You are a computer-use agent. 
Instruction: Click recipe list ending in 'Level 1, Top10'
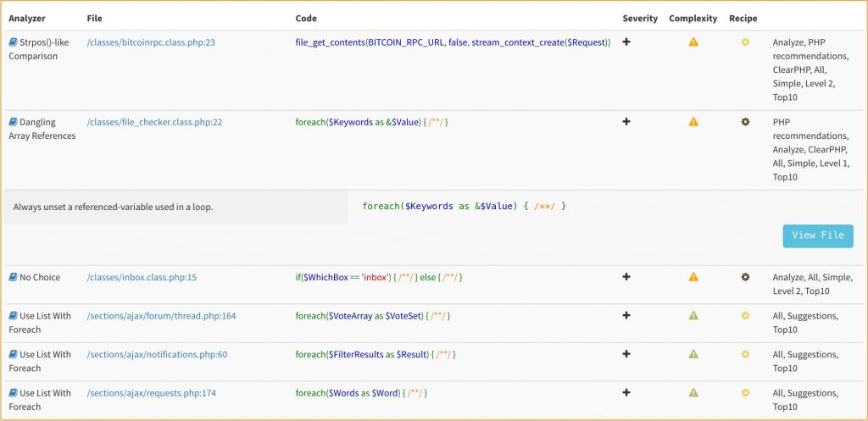811,149
